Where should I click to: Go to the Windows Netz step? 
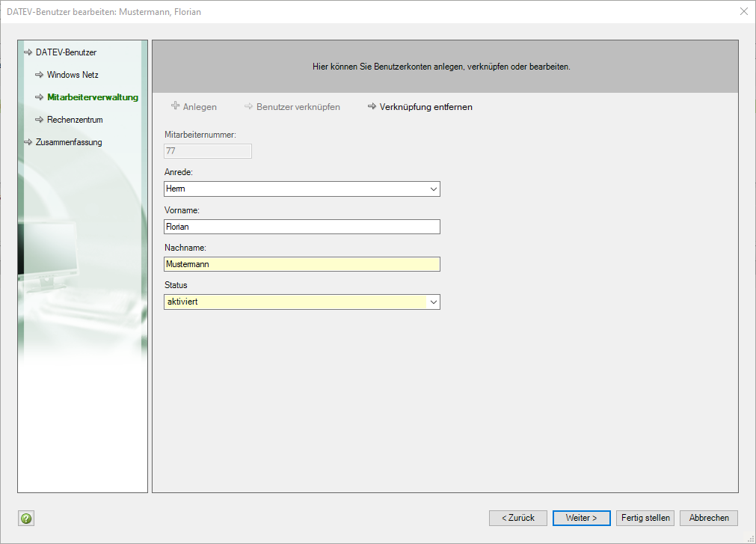click(x=73, y=75)
